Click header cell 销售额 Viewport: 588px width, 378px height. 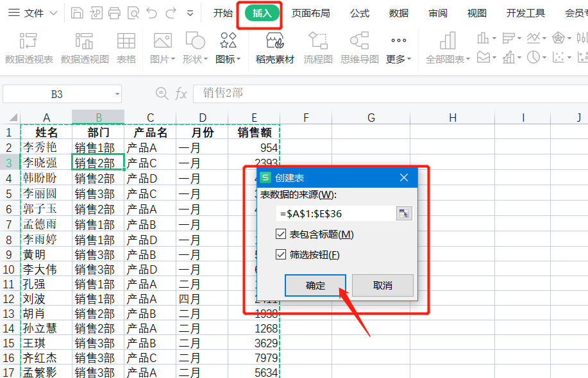254,132
